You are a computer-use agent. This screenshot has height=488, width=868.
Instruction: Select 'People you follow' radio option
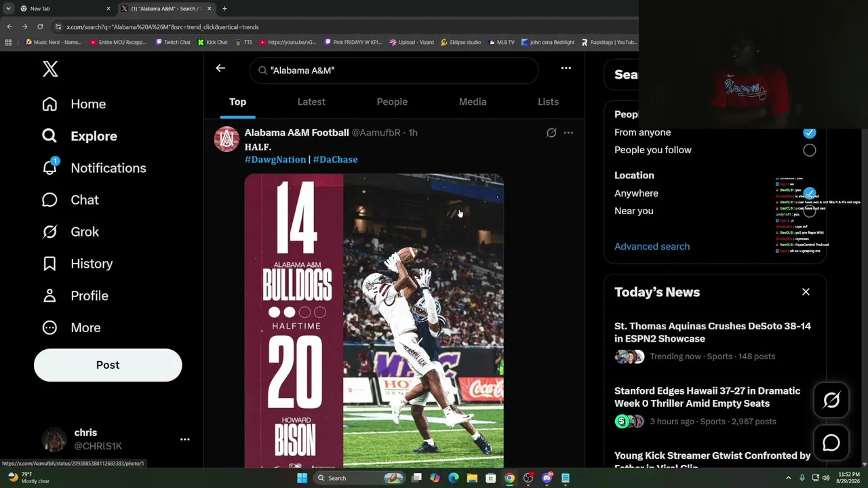[x=809, y=150]
